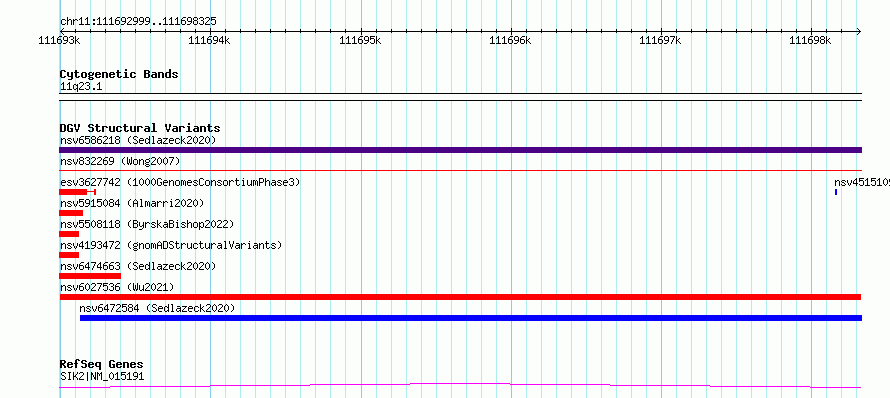
Task: Open the esv3627742 (1000GenomesConsortiumPhase3) label
Action: 180,182
